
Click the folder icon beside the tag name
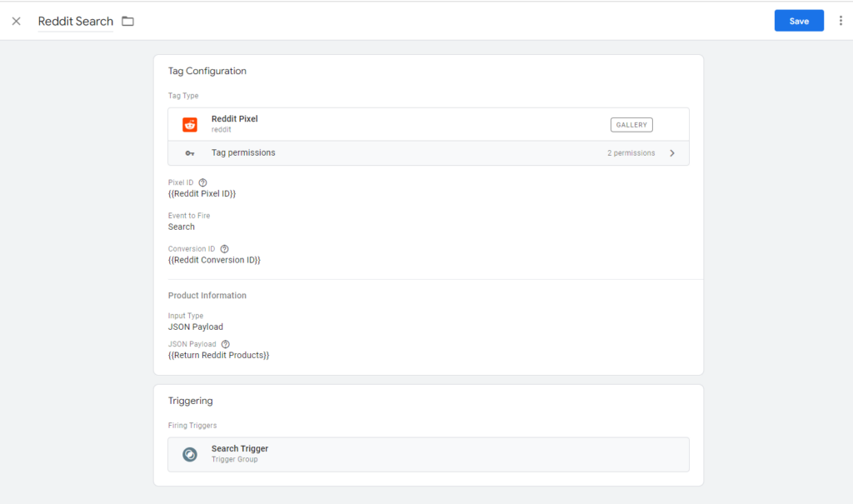coord(127,21)
